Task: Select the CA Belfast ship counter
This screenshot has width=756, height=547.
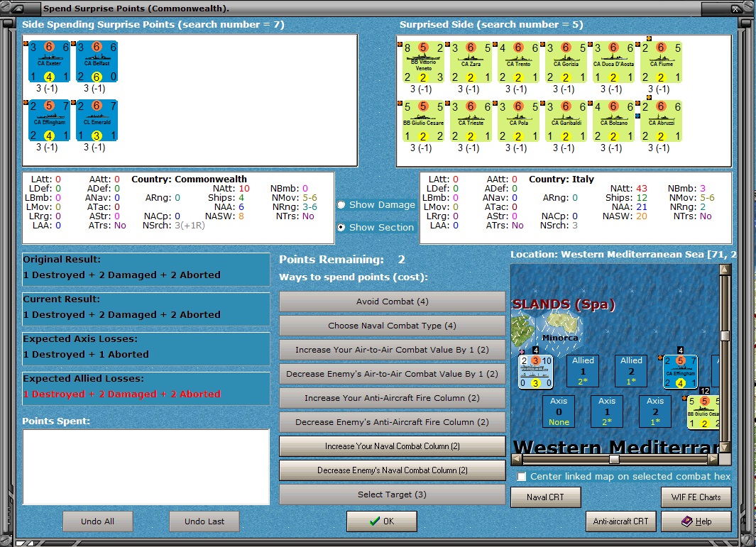Action: coord(97,62)
